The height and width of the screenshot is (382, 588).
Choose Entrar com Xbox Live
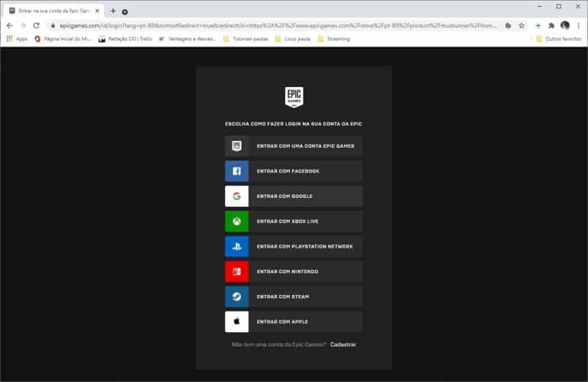tap(293, 221)
